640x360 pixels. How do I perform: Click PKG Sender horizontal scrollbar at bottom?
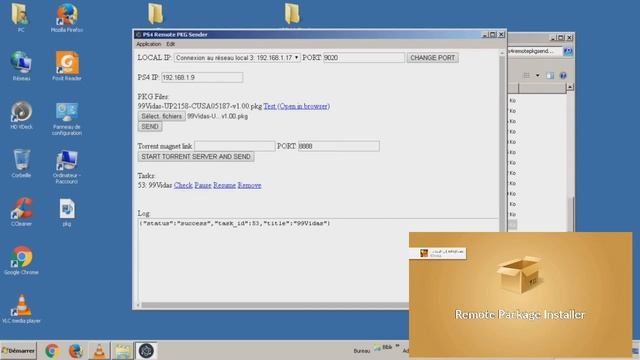point(276,305)
